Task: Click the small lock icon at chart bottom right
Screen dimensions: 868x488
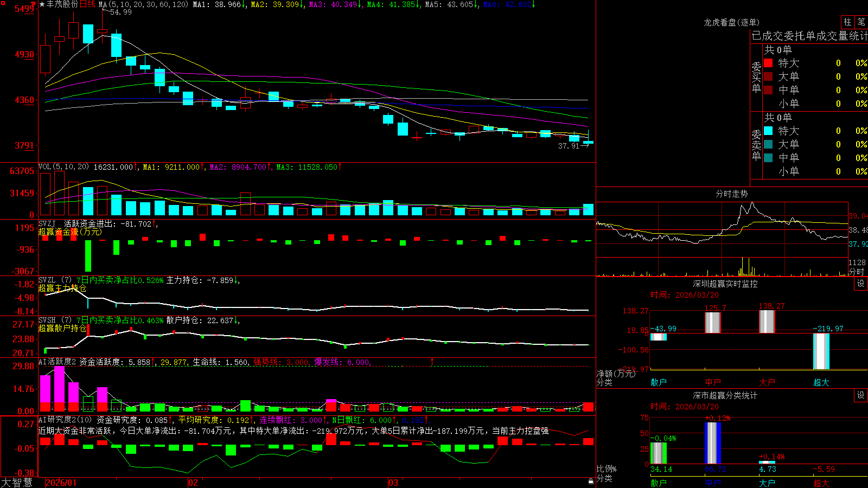Action: click(x=591, y=481)
